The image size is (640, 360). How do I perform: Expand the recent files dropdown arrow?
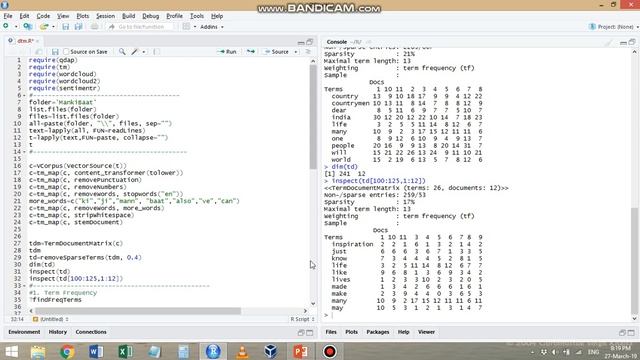53,27
